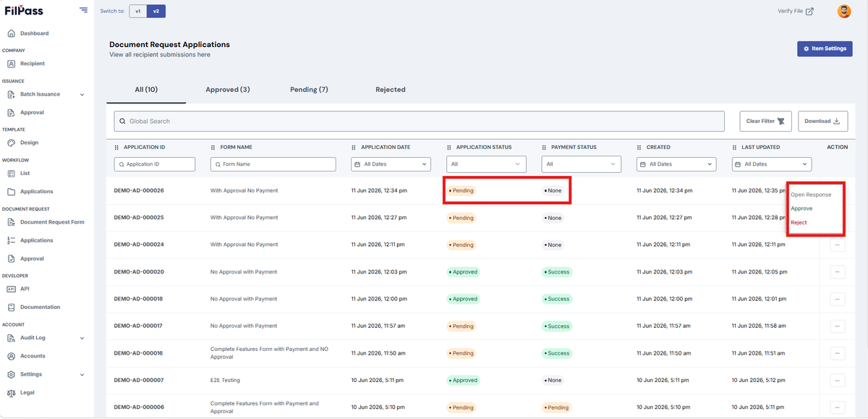This screenshot has height=419, width=868.
Task: Open actions menu for DEMO-AD-000007
Action: [837, 381]
